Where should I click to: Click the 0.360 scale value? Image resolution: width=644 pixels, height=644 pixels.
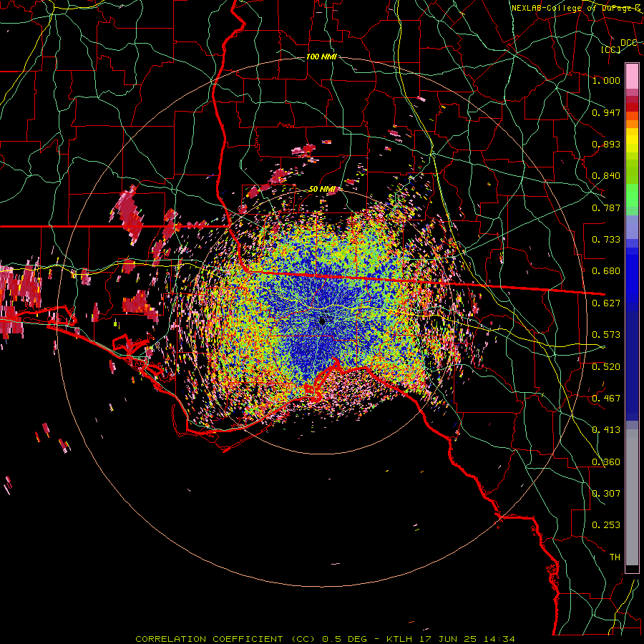(x=606, y=462)
